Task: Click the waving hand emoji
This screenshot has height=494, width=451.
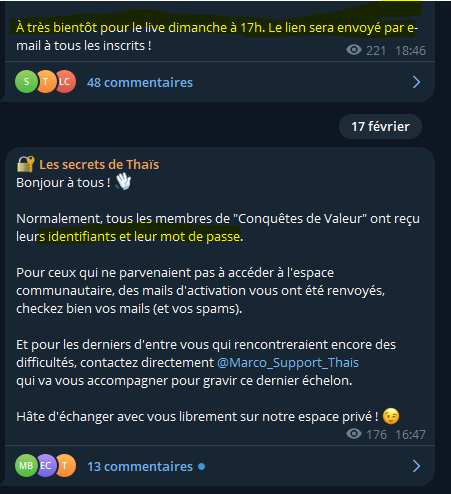Action: [123, 182]
